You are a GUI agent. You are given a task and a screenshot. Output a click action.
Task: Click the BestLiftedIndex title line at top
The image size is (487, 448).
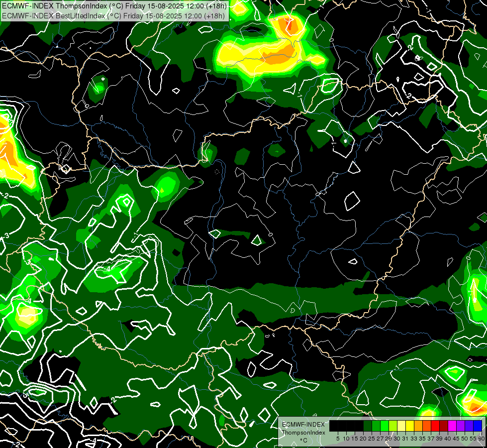click(113, 15)
